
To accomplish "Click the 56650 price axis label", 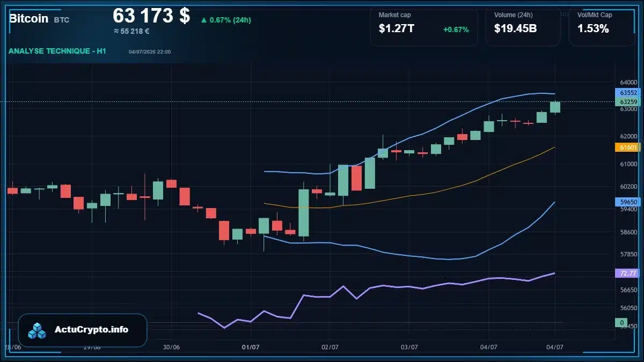I will click(x=628, y=290).
